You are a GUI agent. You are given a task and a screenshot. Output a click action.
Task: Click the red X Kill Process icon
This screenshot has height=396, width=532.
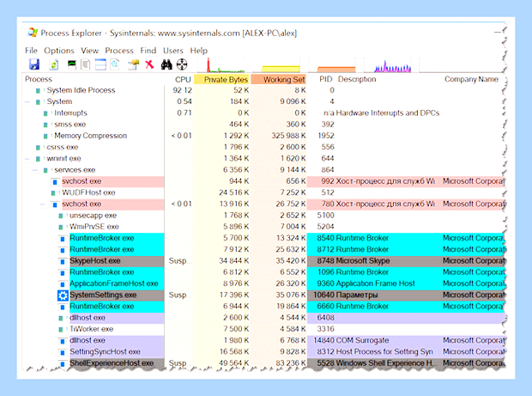pyautogui.click(x=149, y=64)
